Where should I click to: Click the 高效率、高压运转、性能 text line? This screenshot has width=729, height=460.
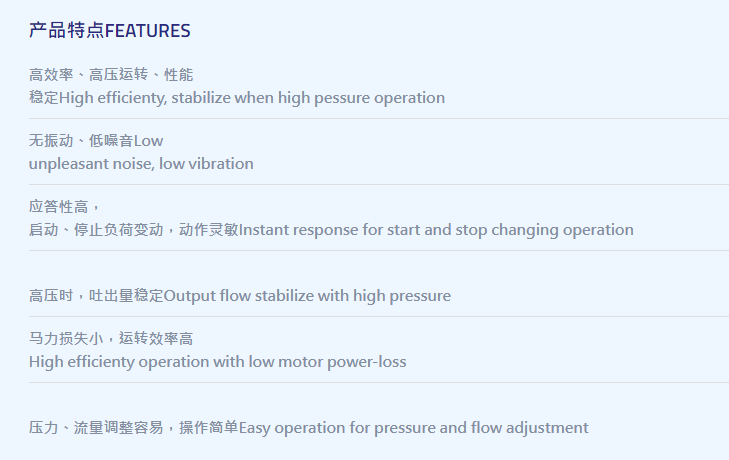click(x=111, y=74)
